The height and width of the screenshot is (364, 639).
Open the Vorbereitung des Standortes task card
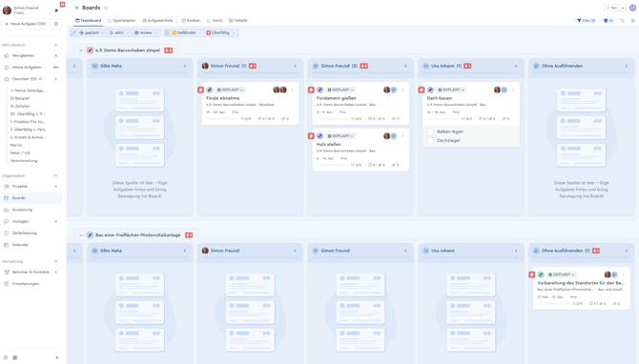581,289
